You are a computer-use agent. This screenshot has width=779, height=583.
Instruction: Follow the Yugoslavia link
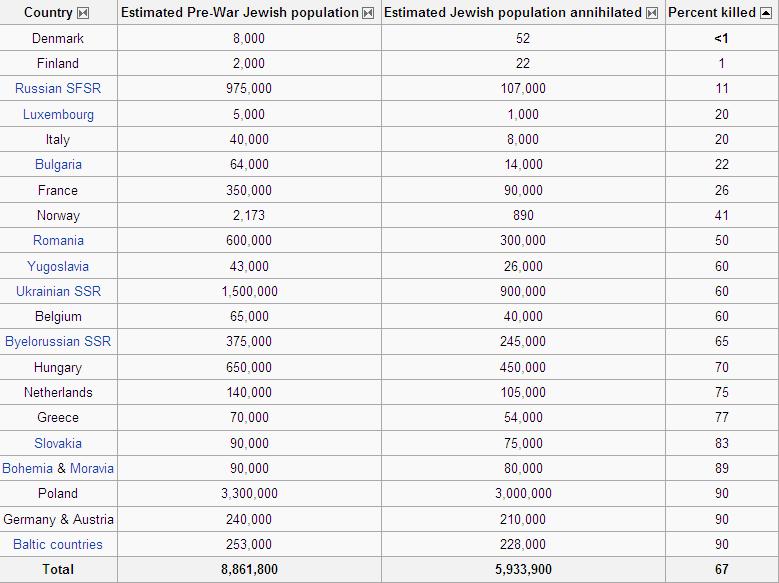click(x=58, y=266)
